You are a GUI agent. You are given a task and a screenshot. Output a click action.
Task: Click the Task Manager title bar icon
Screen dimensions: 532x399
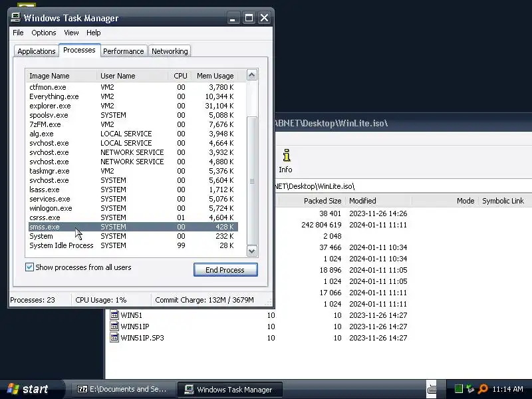click(15, 17)
